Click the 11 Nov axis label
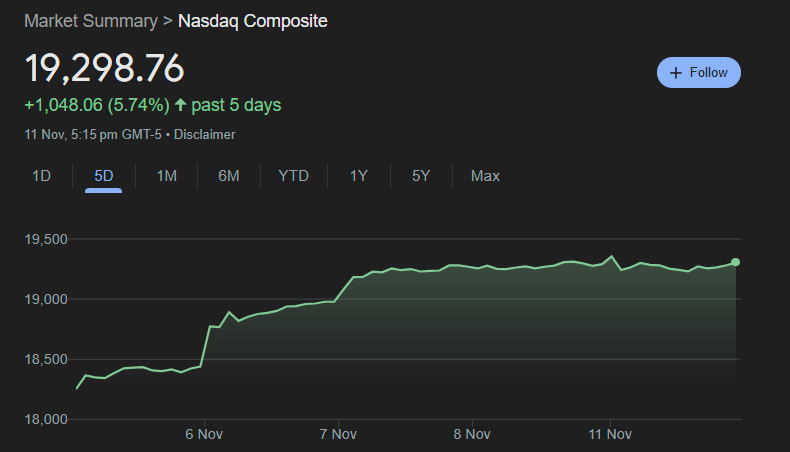 [610, 434]
